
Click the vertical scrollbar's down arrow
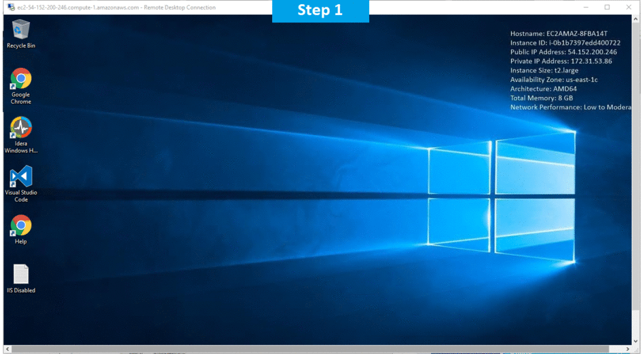pos(639,340)
